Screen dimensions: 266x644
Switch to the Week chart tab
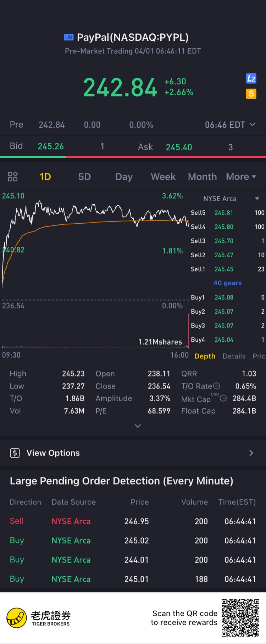[x=163, y=177]
